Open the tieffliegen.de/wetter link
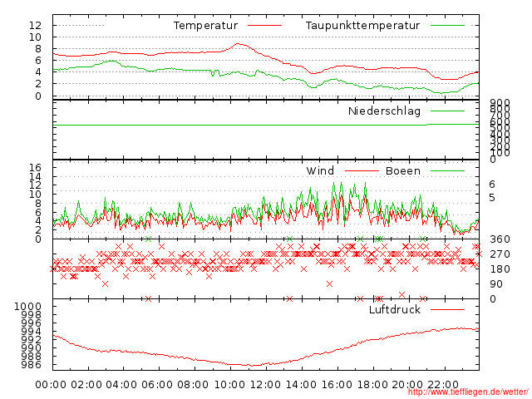The height and width of the screenshot is (399, 532). (x=468, y=392)
